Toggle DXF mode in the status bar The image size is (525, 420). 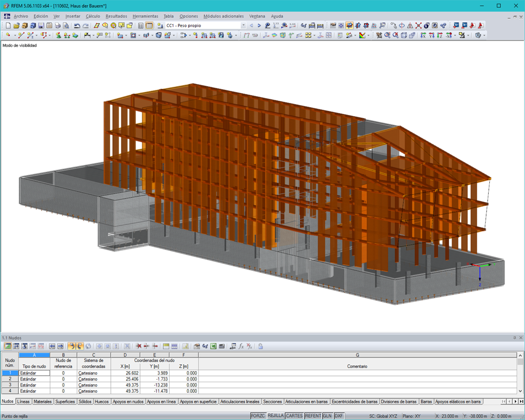tap(338, 415)
